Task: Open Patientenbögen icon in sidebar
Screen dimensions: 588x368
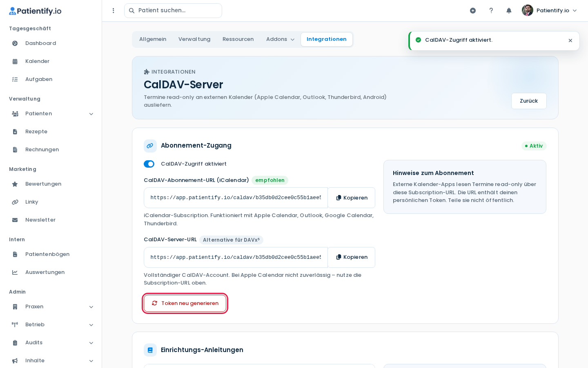Action: 15,254
